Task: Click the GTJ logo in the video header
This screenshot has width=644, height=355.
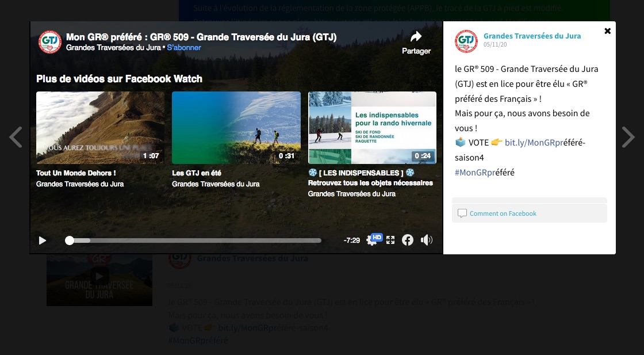Action: pos(49,42)
